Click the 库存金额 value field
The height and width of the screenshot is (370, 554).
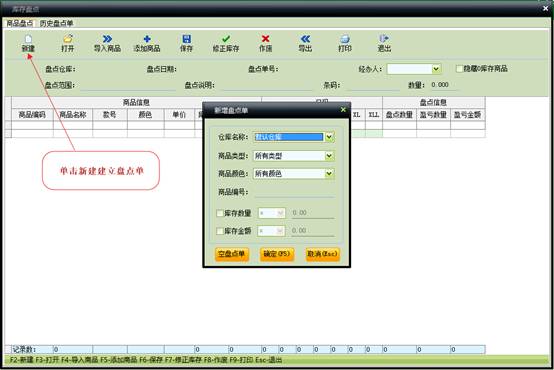point(313,231)
